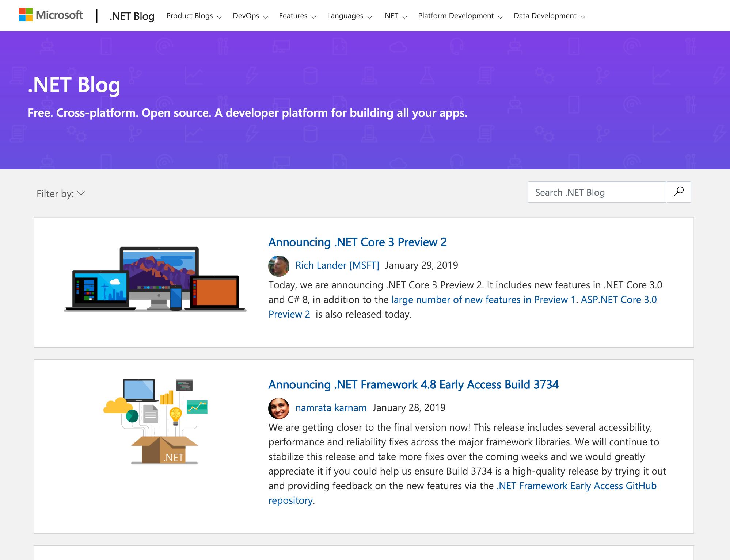Click inside the Search .NET Blog field
Screen dimensions: 730x560
596,192
